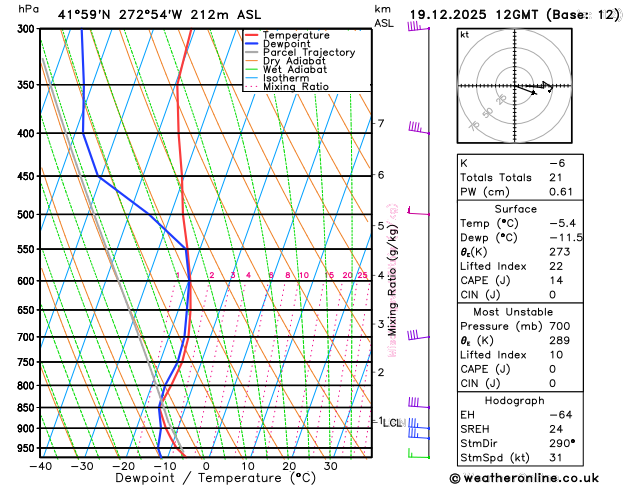The height and width of the screenshot is (486, 629).
Task: Click the wind barb at 400 hPa
Action: pyautogui.click(x=419, y=128)
